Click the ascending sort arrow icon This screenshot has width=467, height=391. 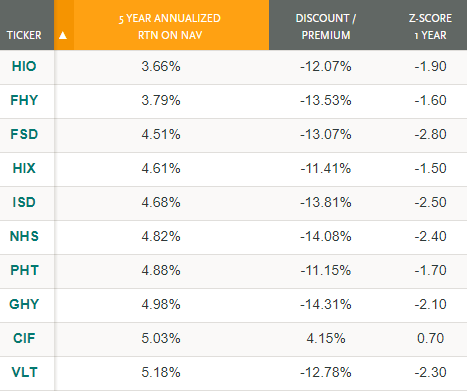(x=63, y=35)
